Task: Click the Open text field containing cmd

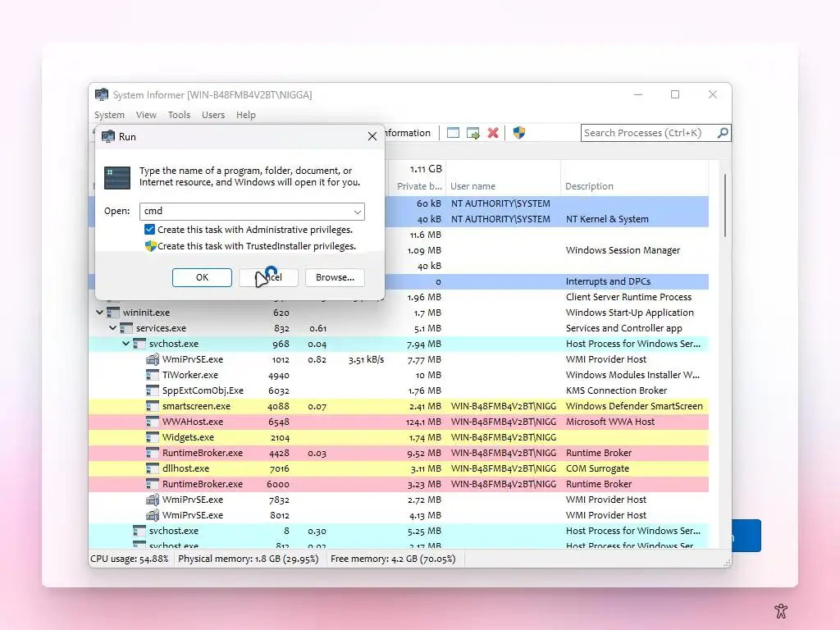Action: 245,211
